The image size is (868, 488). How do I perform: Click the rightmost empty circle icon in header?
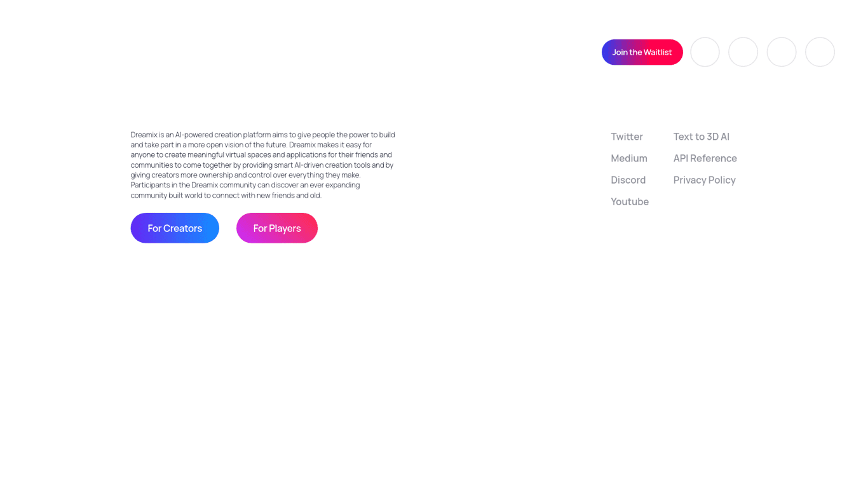click(820, 52)
